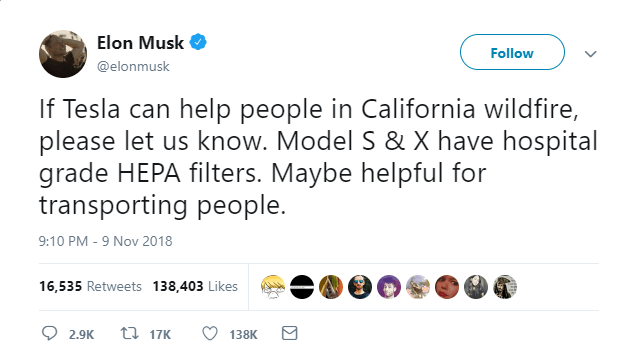Open the direct message envelope icon
The height and width of the screenshot is (364, 636).
[x=290, y=333]
